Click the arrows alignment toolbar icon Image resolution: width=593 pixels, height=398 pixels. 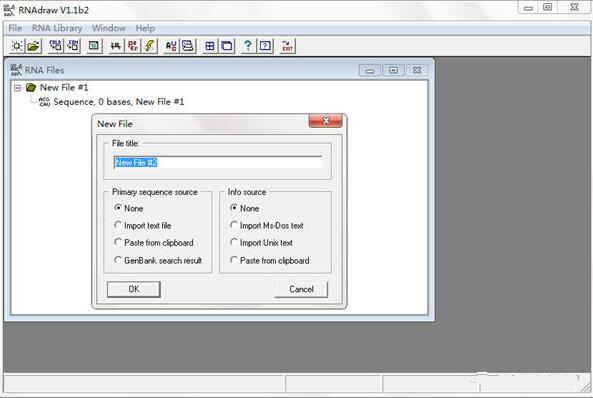click(116, 46)
